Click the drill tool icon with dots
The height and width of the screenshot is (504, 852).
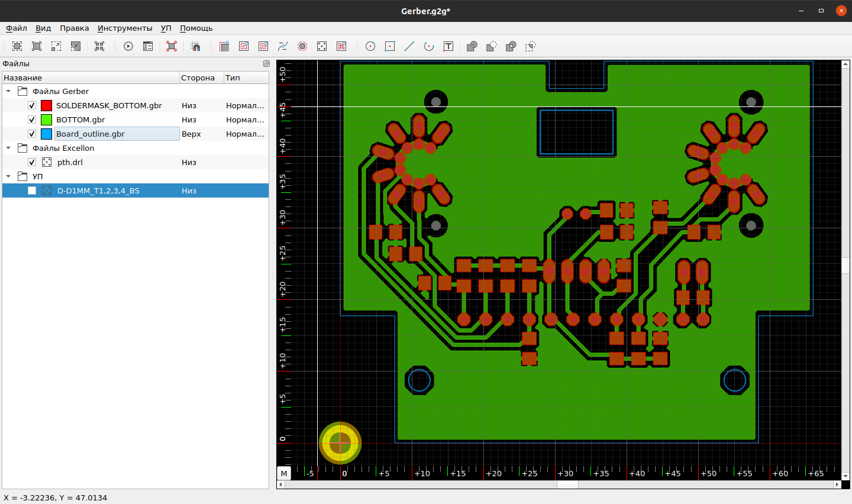pos(322,46)
